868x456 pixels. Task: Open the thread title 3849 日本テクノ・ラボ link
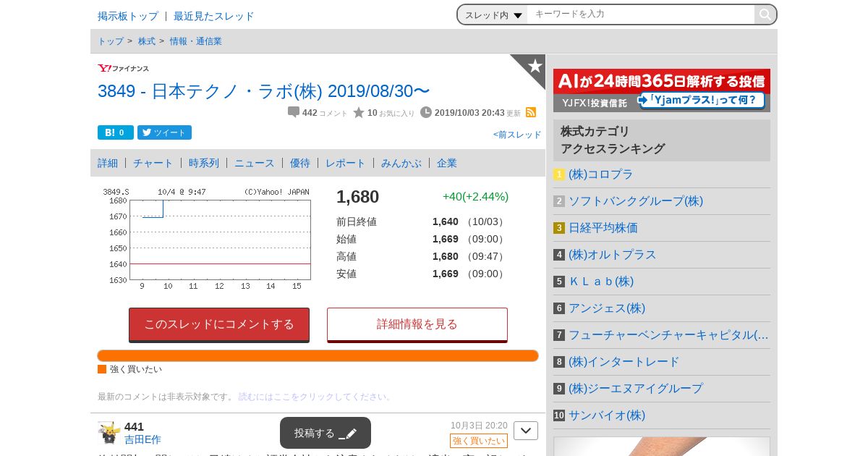point(264,91)
